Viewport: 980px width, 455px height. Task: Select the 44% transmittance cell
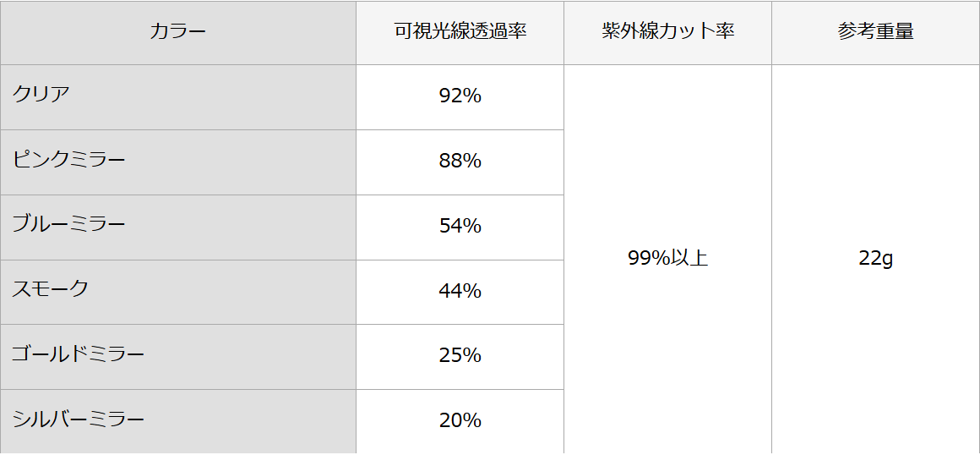point(460,291)
